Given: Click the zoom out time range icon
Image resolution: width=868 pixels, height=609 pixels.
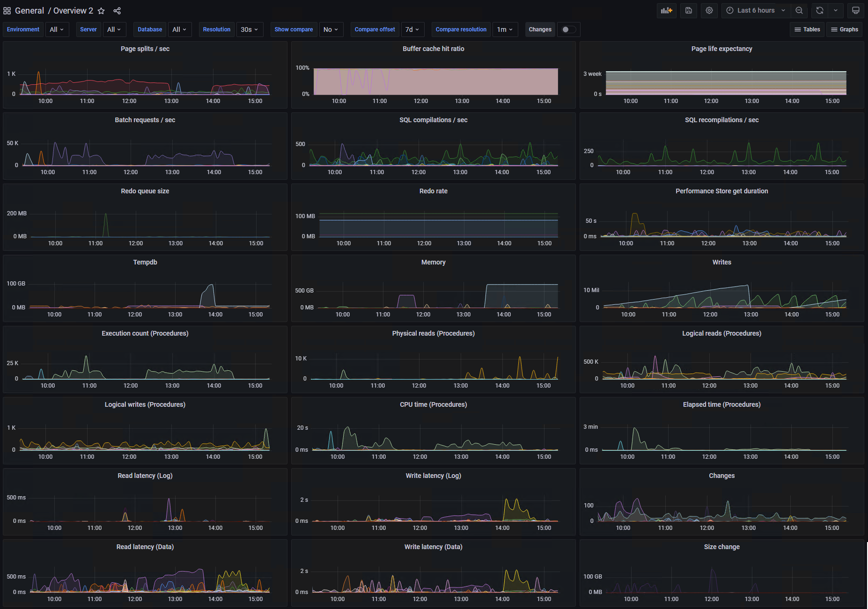Looking at the screenshot, I should coord(799,10).
